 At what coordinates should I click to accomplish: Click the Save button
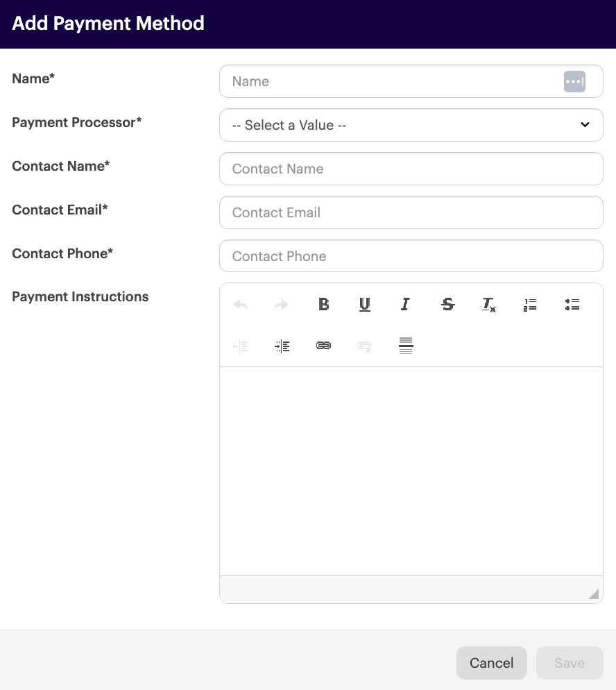569,663
